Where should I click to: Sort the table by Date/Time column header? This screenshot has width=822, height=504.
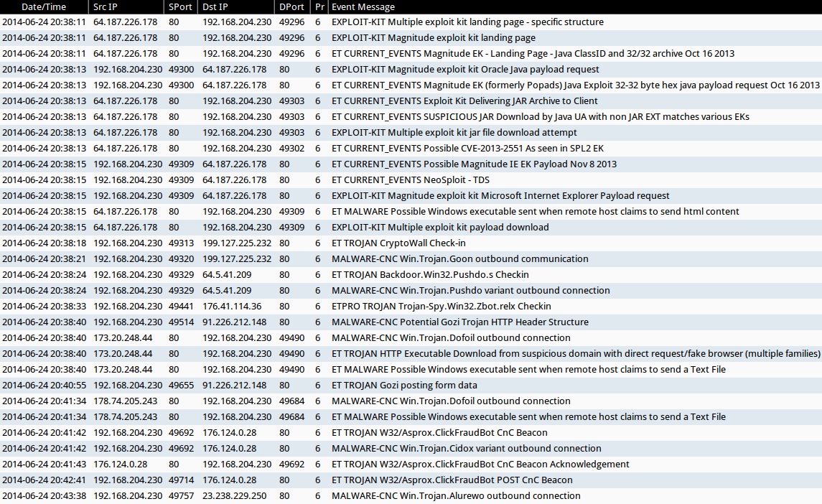[x=44, y=6]
